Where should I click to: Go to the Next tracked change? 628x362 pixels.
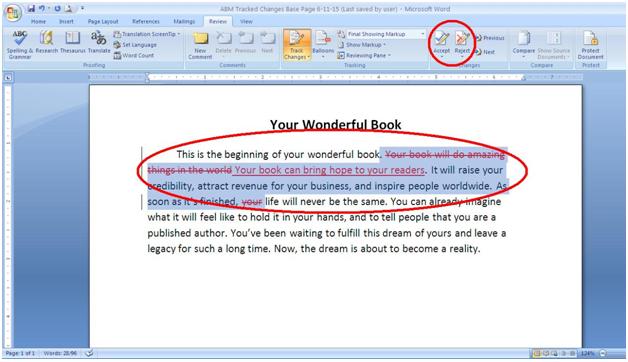pyautogui.click(x=485, y=52)
